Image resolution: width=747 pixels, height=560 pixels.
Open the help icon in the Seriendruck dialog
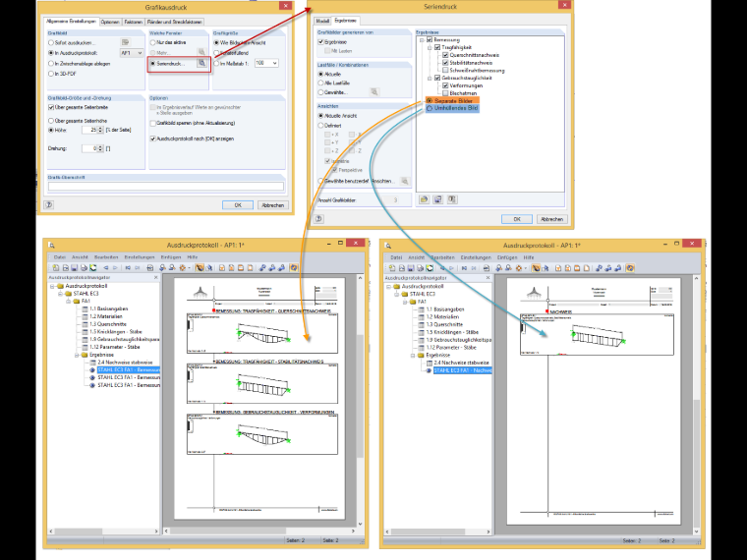click(x=319, y=218)
